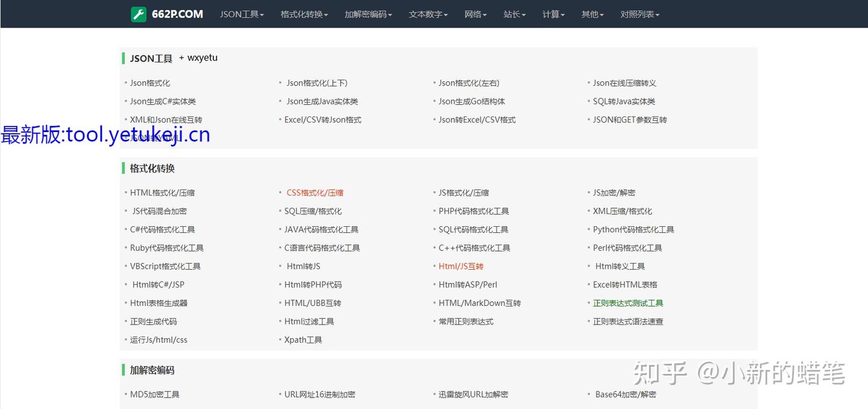Open the 加解密编码 dropdown
This screenshot has width=868, height=409.
[368, 14]
